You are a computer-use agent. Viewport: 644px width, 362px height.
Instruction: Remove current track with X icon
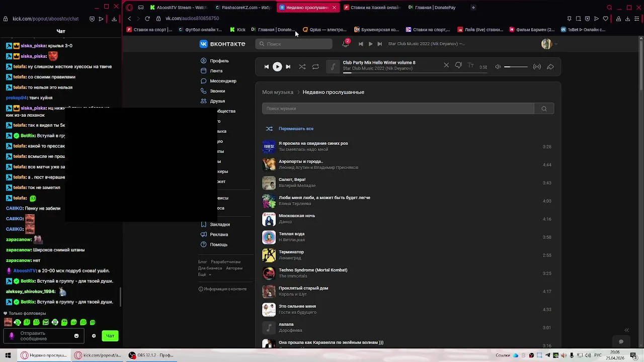pos(446,65)
